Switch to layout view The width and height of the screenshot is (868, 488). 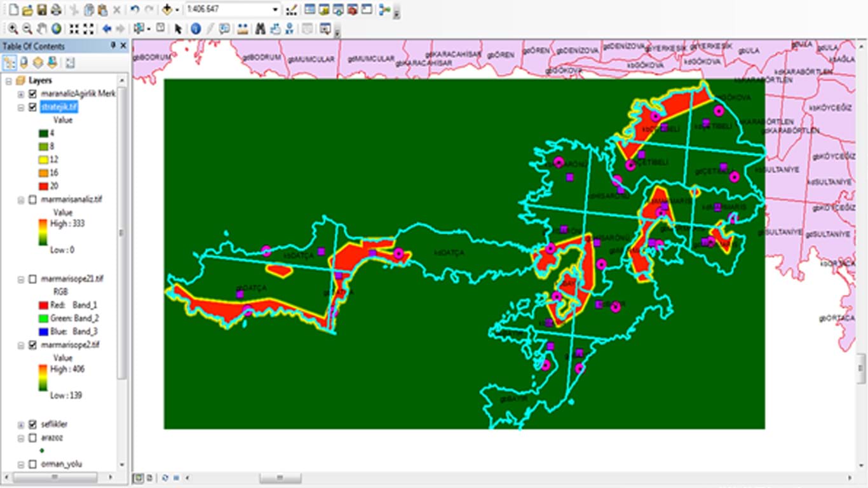tap(149, 478)
